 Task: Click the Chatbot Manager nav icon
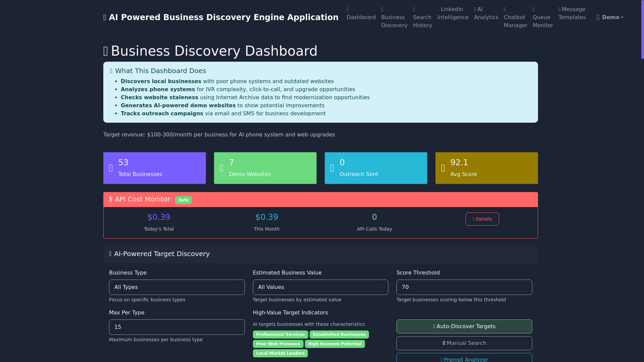pos(505,9)
